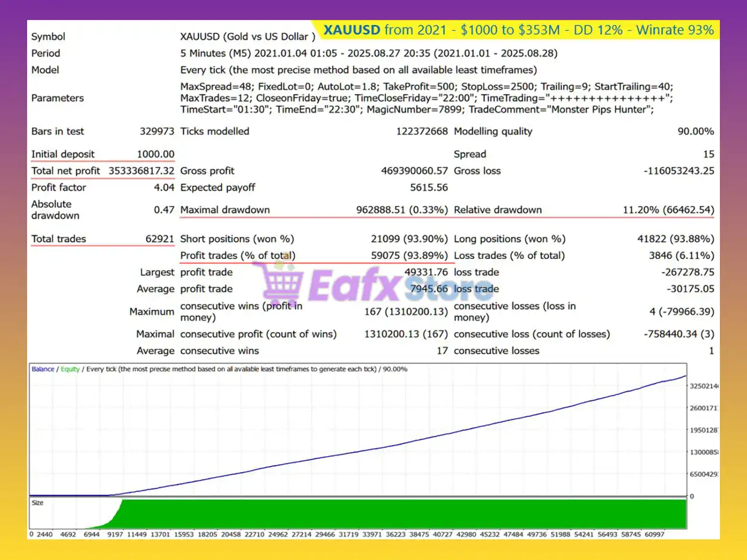Screen dimensions: 747x560
Task: Select the Equity label in chart legend
Action: point(70,369)
